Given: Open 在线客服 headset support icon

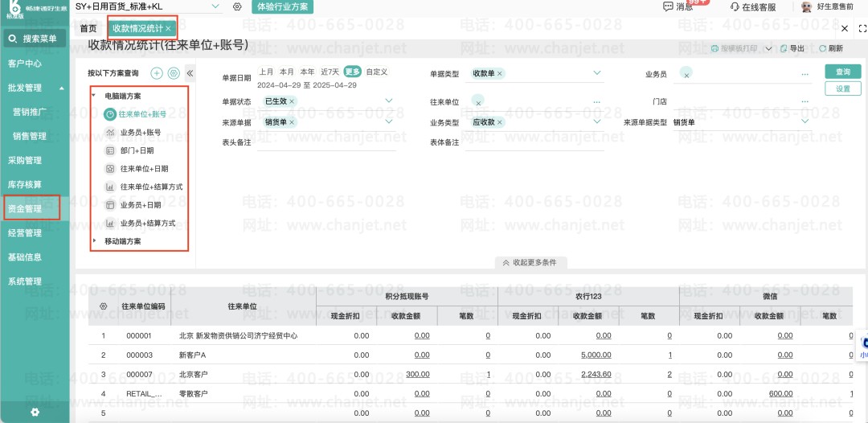Looking at the screenshot, I should [735, 7].
